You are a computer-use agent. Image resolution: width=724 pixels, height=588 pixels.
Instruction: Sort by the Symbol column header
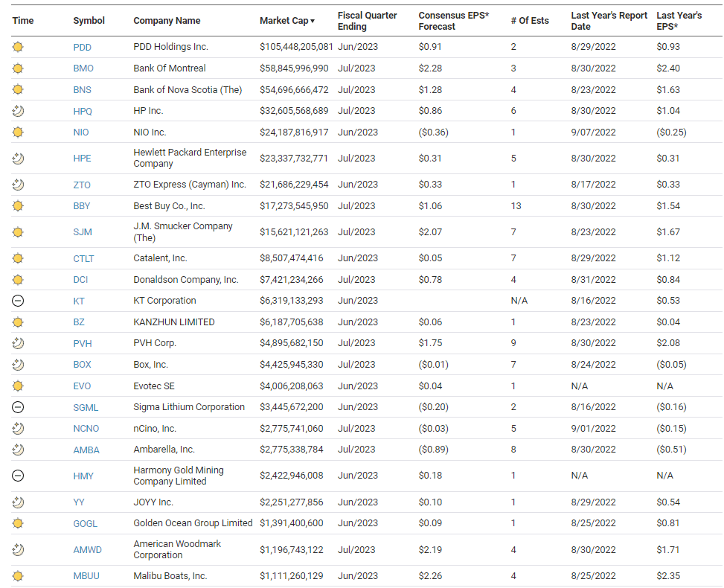click(89, 21)
